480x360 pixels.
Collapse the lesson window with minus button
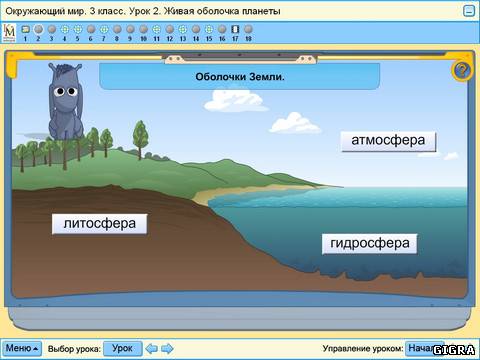coord(469,11)
